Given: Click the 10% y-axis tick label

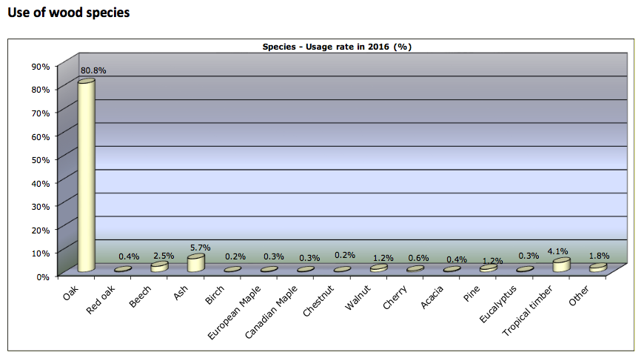Looking at the screenshot, I should click(x=41, y=253).
